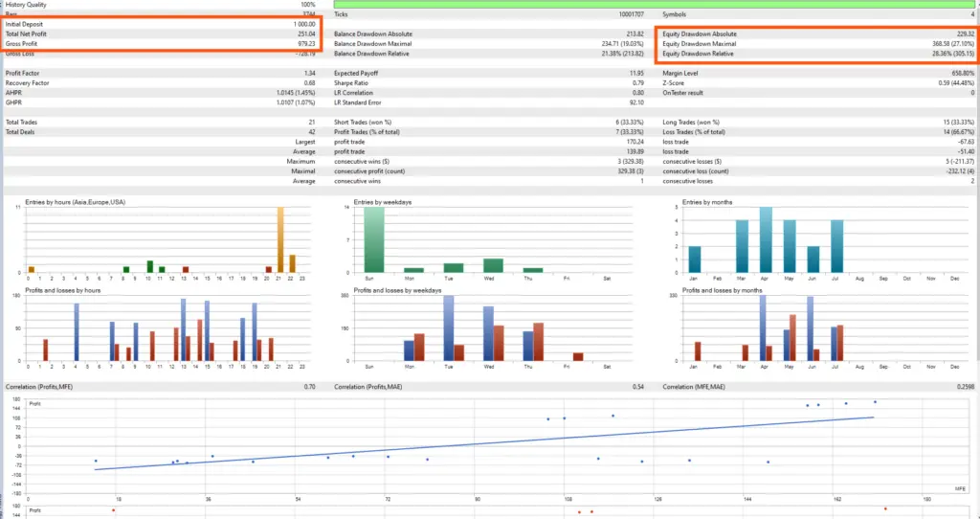Select Balance Drawdown Maximal 234.71 (19.03%)
Viewport: 980px width, 519px height.
pos(623,44)
